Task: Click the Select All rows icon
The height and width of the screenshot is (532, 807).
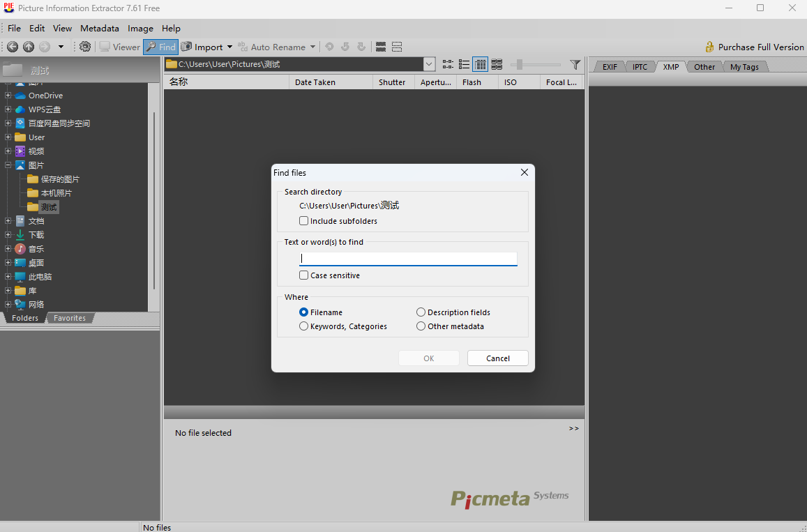Action: click(381, 47)
